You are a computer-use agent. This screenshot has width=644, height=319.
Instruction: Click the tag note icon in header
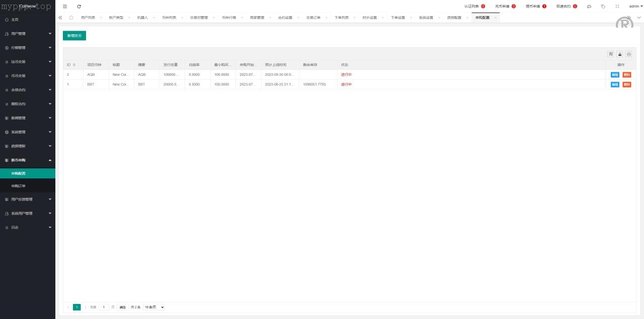pos(603,6)
